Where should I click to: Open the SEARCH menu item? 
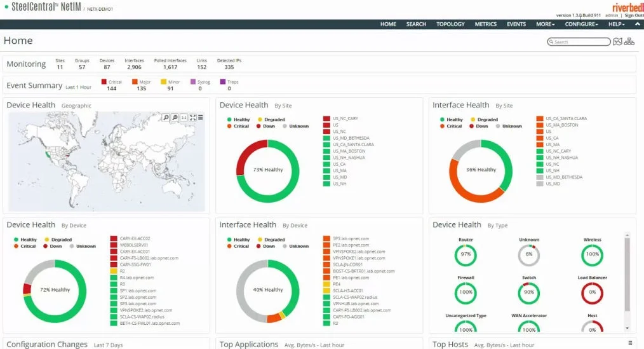click(x=416, y=24)
